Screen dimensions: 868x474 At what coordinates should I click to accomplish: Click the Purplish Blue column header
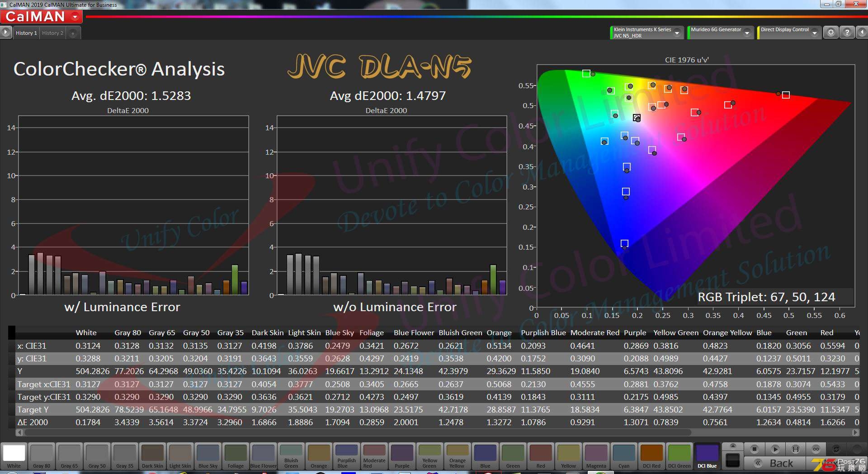point(543,332)
